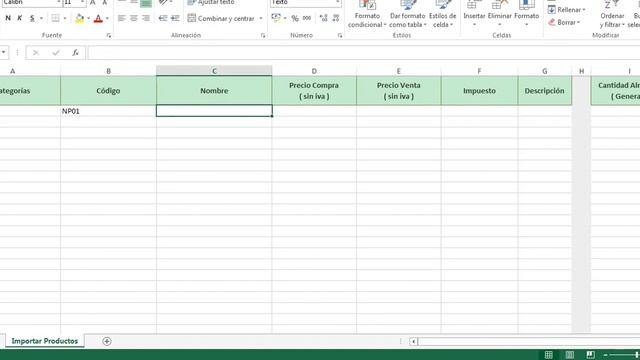Decrease decimal places
Image resolution: width=640 pixels, height=360 pixels.
[336, 18]
